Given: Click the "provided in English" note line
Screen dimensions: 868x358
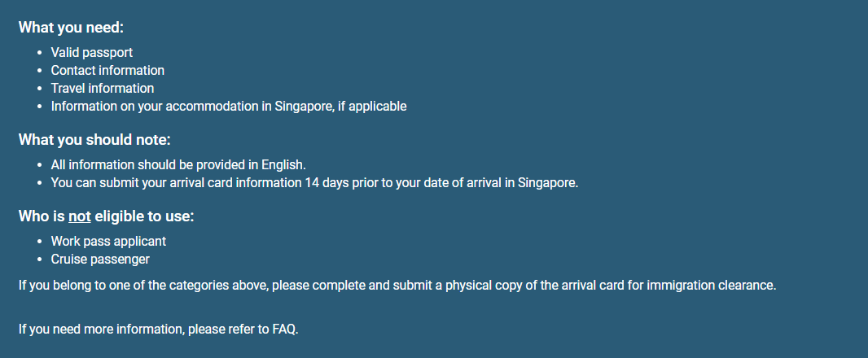Looking at the screenshot, I should pos(178,164).
